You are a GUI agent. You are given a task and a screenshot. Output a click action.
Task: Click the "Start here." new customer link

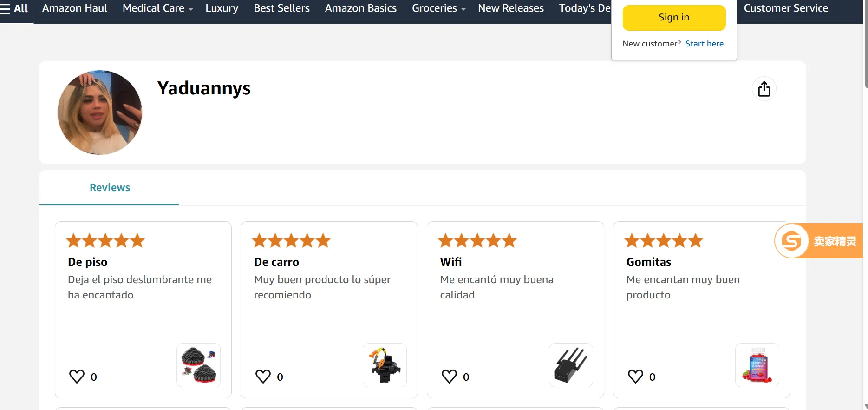point(705,44)
